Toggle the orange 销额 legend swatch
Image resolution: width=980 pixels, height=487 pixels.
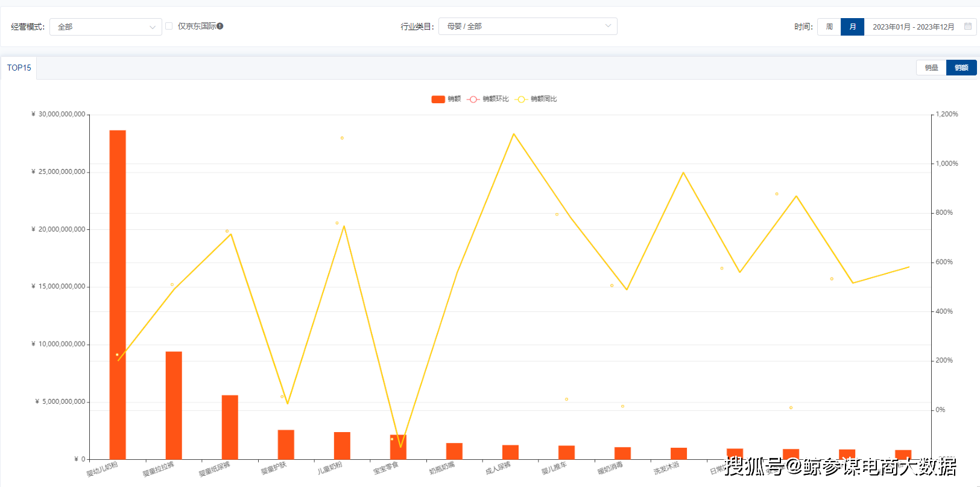pyautogui.click(x=438, y=99)
